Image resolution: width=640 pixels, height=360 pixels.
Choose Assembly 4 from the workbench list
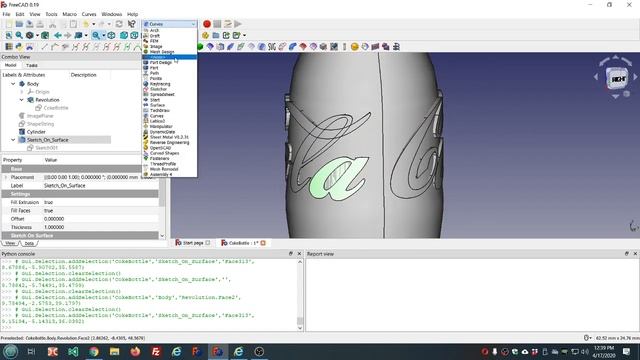[161, 174]
